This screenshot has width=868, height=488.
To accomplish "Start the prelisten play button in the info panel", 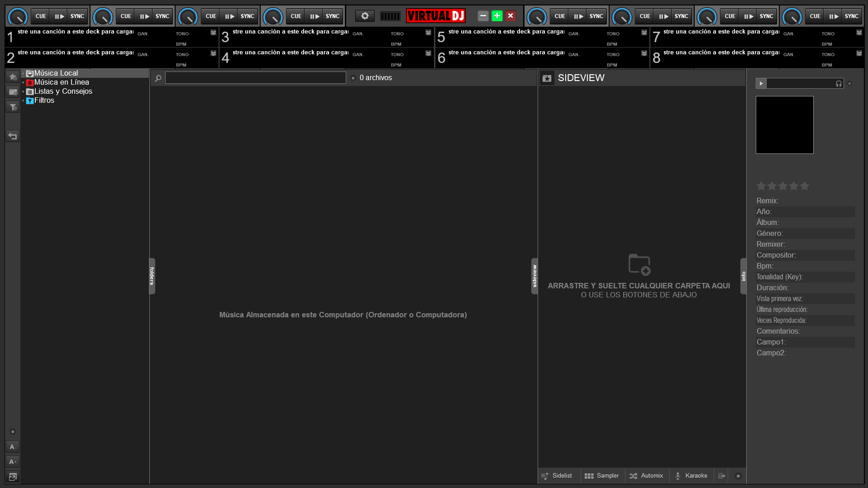I will pos(761,83).
